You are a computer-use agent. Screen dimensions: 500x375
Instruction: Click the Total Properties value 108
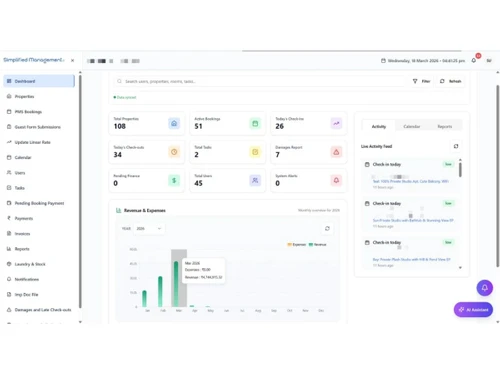pyautogui.click(x=120, y=126)
